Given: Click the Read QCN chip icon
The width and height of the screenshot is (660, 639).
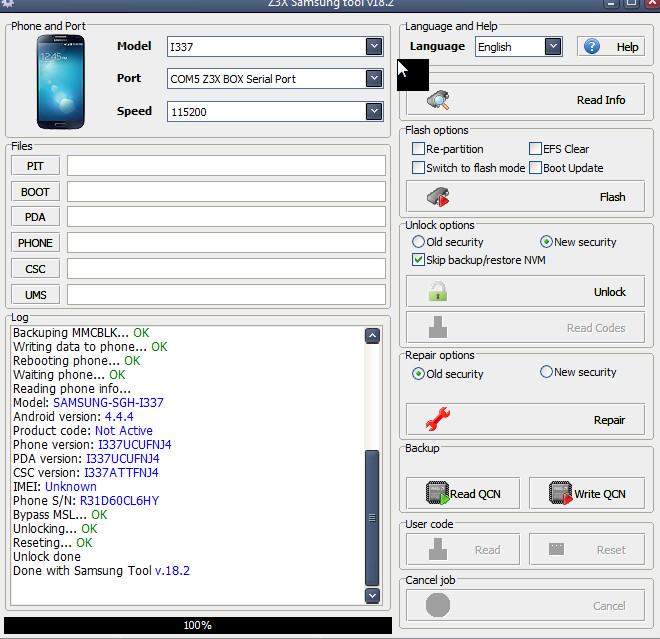Looking at the screenshot, I should coord(438,493).
